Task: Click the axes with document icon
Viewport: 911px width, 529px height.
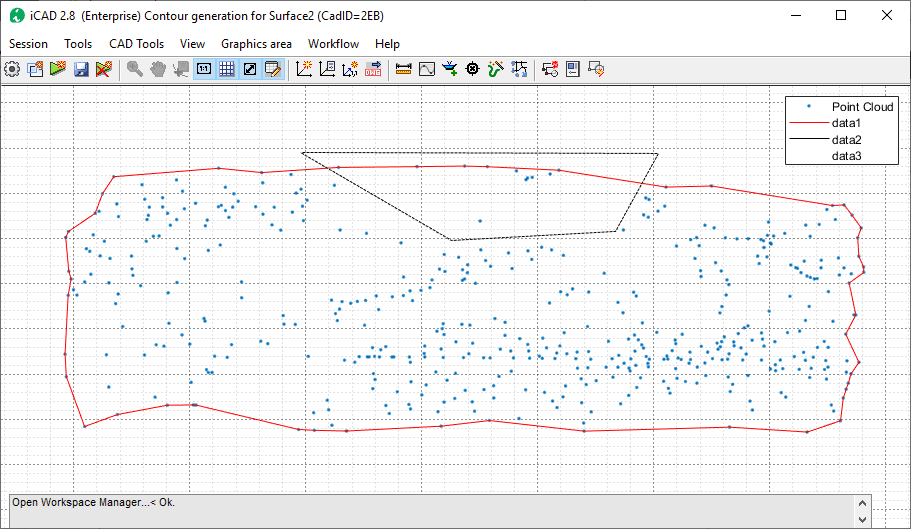Action: click(327, 69)
